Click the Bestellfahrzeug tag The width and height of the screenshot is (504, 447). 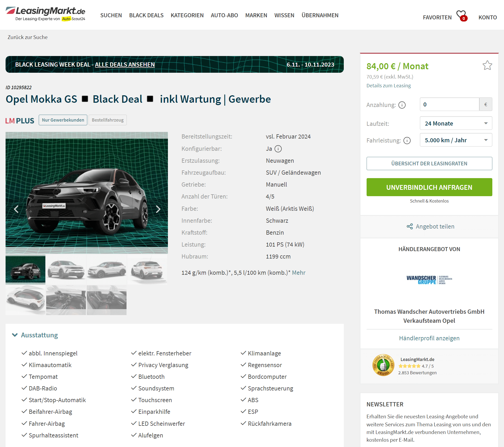click(x=108, y=120)
